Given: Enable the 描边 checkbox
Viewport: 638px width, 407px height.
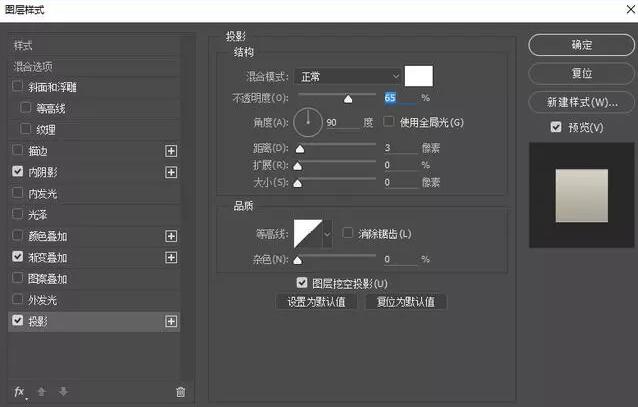Looking at the screenshot, I should [17, 150].
